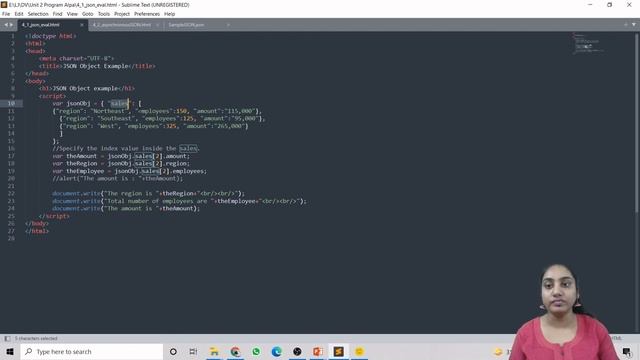Open the Project menu
The width and height of the screenshot is (640, 360).
122,14
